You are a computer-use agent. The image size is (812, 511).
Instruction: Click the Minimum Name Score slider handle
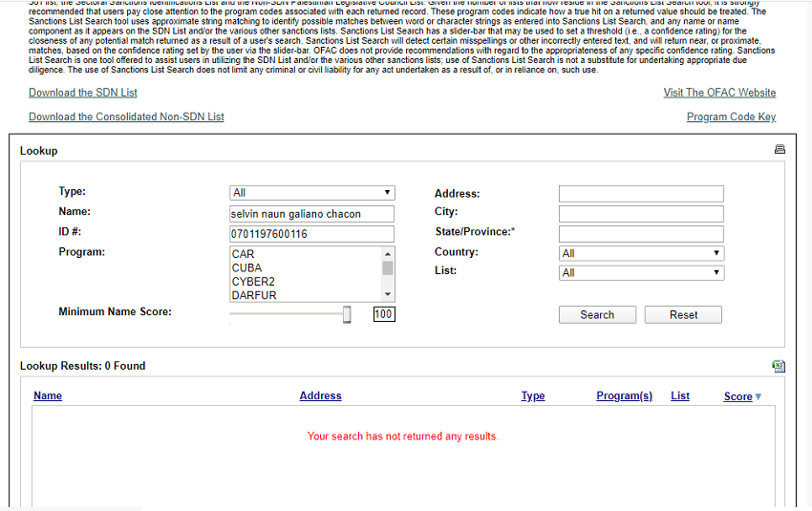point(348,314)
